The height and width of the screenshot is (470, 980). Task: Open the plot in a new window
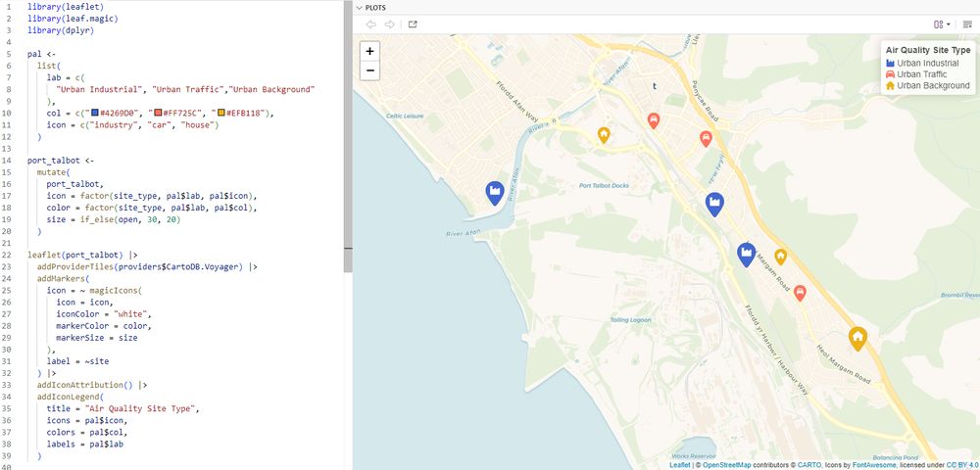point(413,24)
